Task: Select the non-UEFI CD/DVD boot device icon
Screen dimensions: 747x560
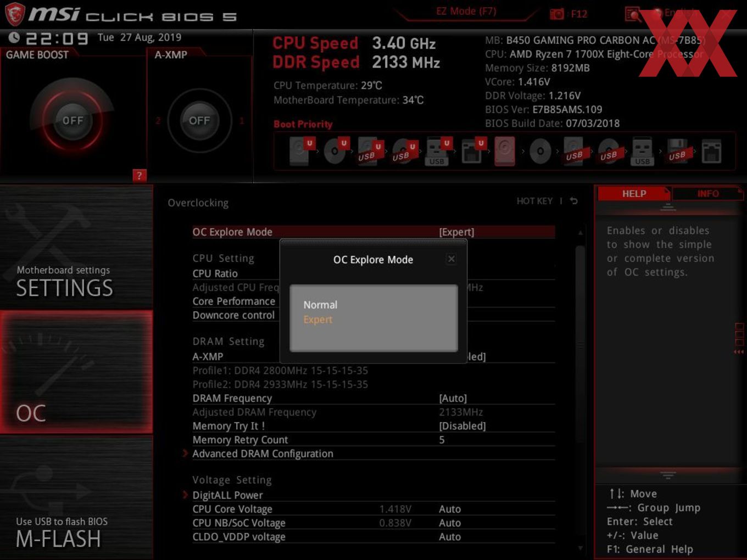Action: click(540, 151)
